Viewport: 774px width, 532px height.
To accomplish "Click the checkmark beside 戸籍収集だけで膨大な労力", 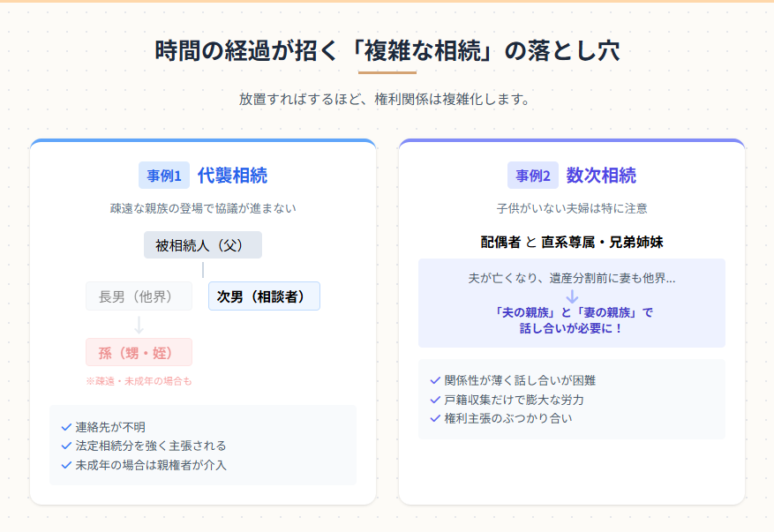I will (x=435, y=400).
